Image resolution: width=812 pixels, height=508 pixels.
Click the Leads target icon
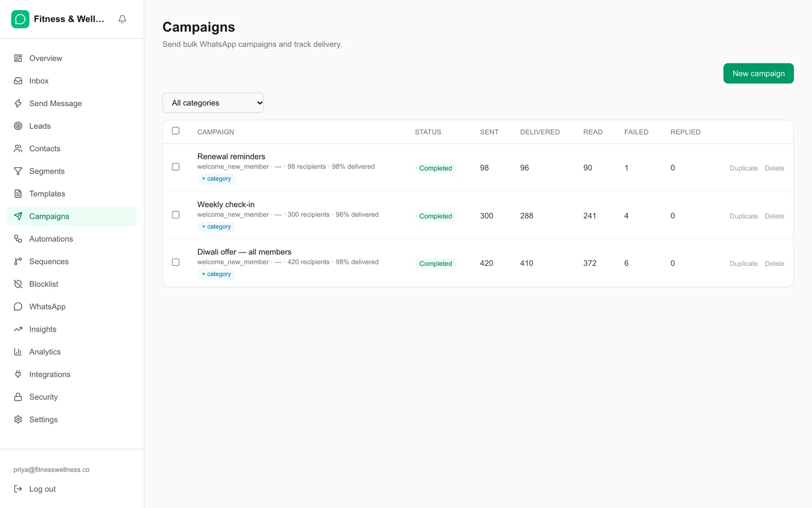18,126
